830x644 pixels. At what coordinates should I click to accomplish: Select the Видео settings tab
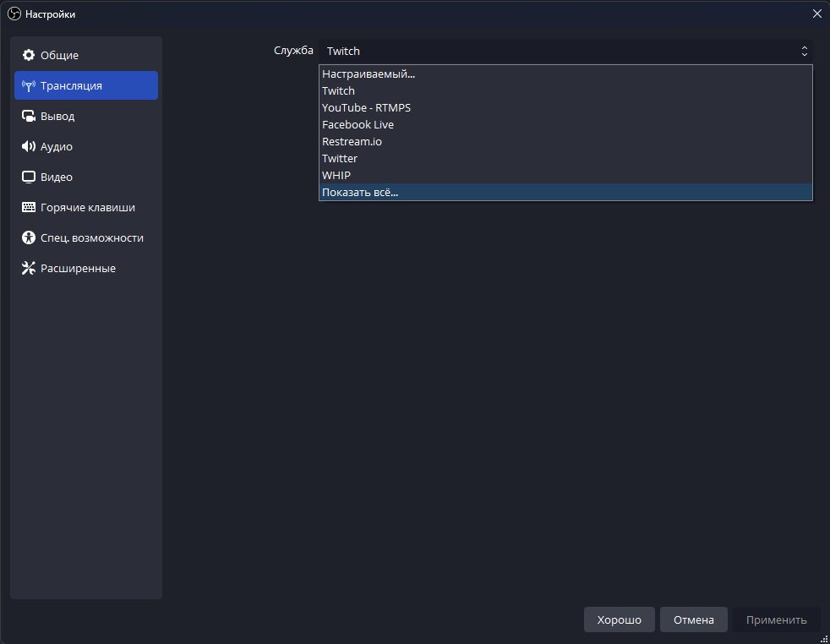[86, 177]
